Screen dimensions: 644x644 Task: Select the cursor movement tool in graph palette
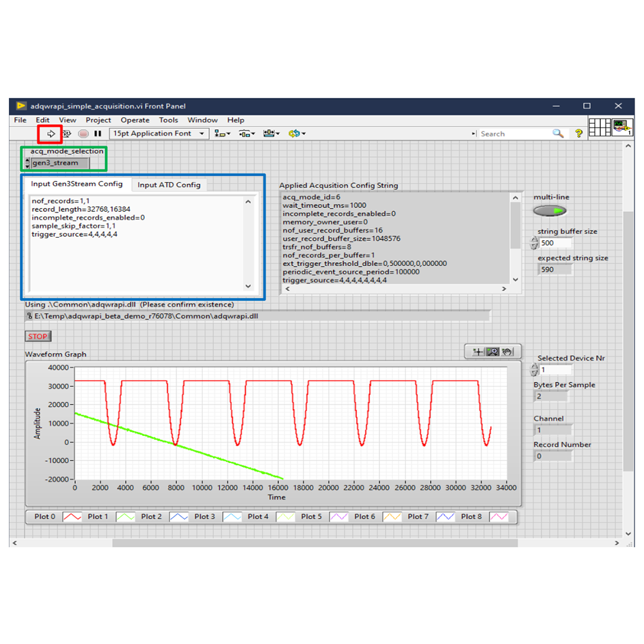(478, 351)
